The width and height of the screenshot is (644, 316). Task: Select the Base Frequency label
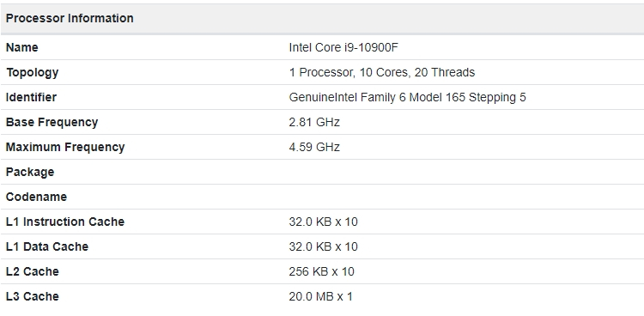[x=52, y=123]
